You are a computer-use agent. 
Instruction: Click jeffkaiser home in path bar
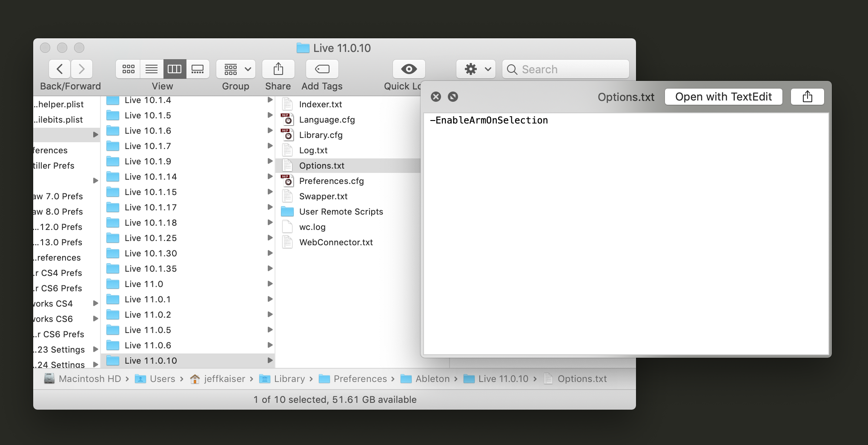click(x=218, y=379)
